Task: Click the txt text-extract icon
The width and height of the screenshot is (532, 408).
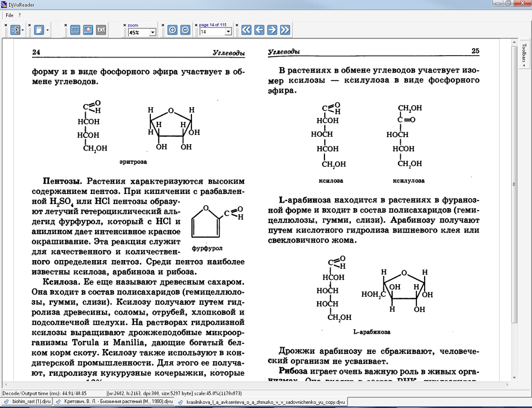Action: pos(101,30)
